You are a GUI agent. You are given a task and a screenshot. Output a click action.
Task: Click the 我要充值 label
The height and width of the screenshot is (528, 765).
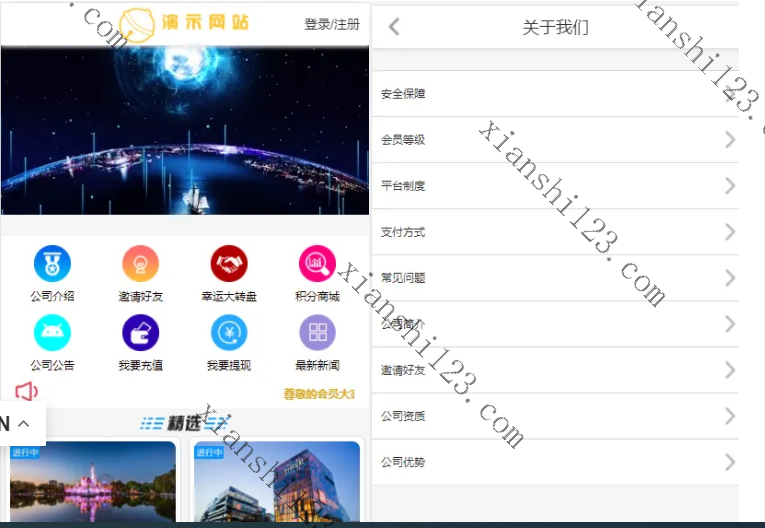141,365
